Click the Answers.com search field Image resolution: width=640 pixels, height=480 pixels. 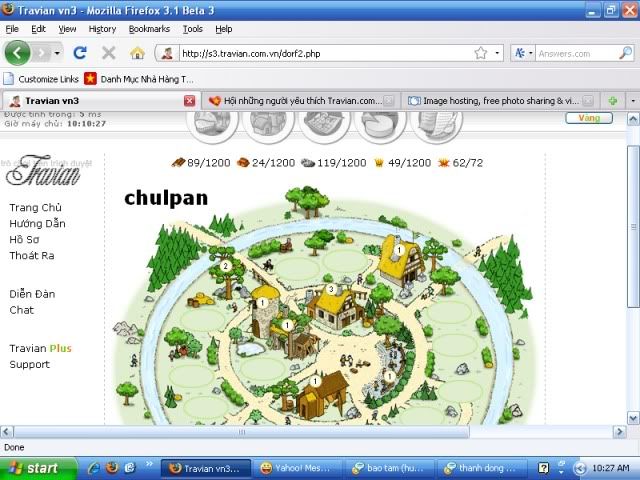pos(576,53)
